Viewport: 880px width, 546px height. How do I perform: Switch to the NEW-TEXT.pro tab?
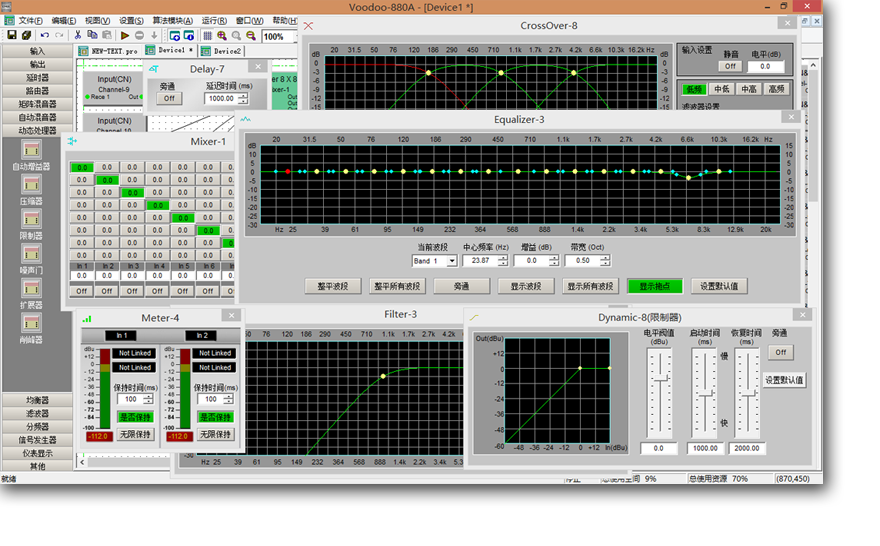[x=109, y=51]
